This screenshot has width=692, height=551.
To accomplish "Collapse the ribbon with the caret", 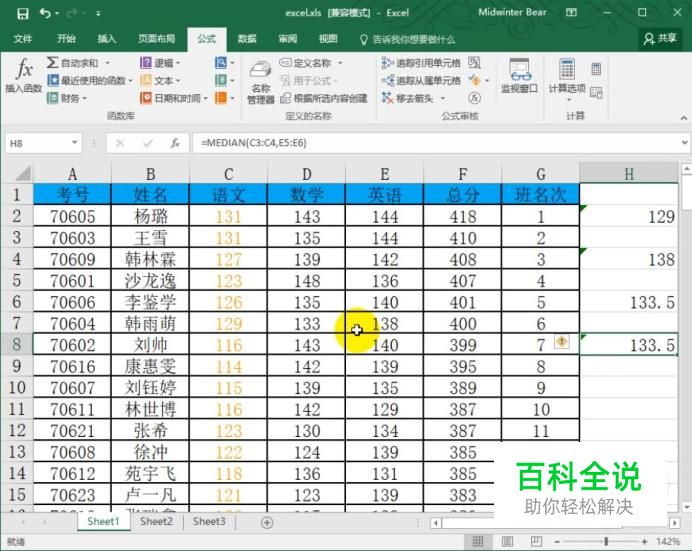I will coord(684,118).
